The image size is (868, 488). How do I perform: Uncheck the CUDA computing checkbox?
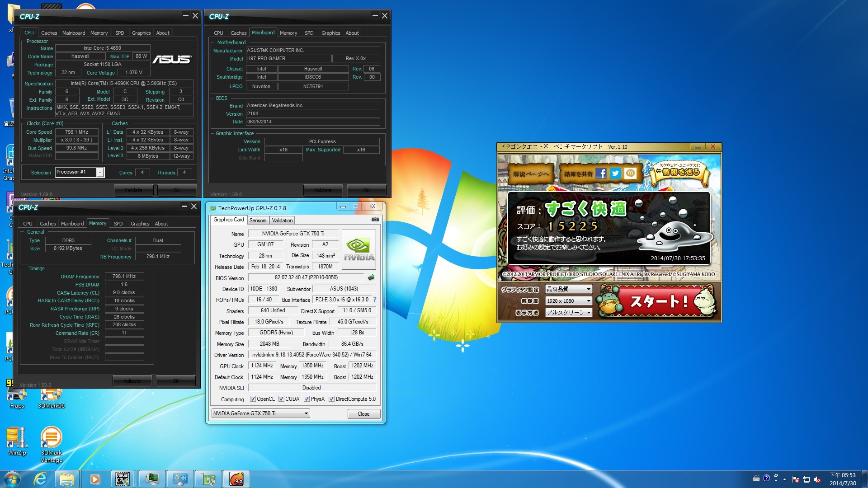pyautogui.click(x=281, y=399)
